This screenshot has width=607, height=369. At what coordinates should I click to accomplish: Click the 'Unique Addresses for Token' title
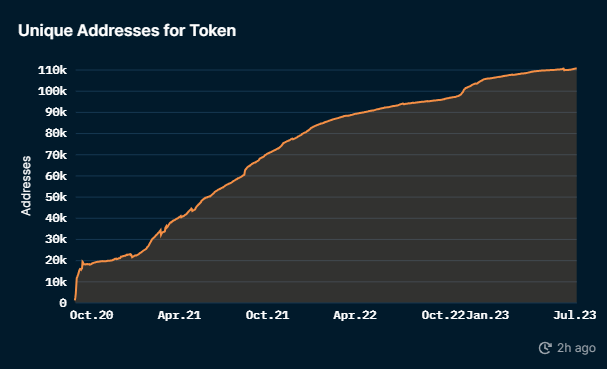tap(127, 31)
